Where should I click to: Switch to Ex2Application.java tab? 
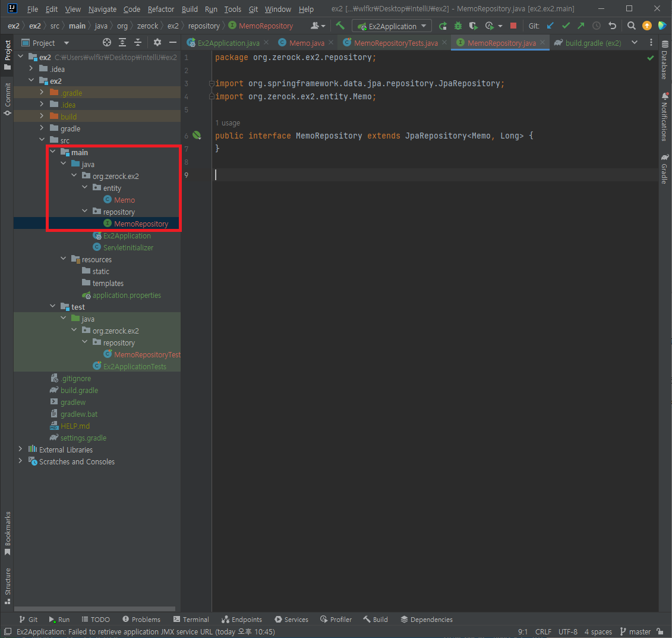[x=228, y=43]
